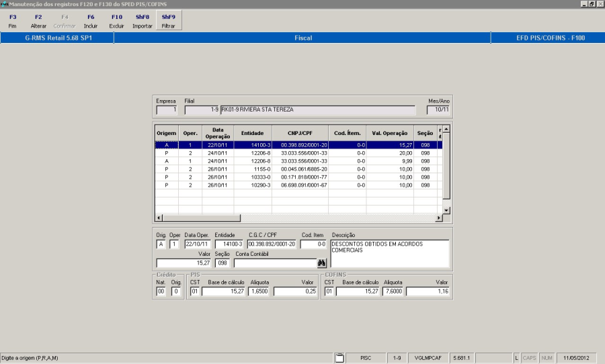Image resolution: width=605 pixels, height=364 pixels.
Task: Click the Entidade input field
Action: [x=229, y=244]
